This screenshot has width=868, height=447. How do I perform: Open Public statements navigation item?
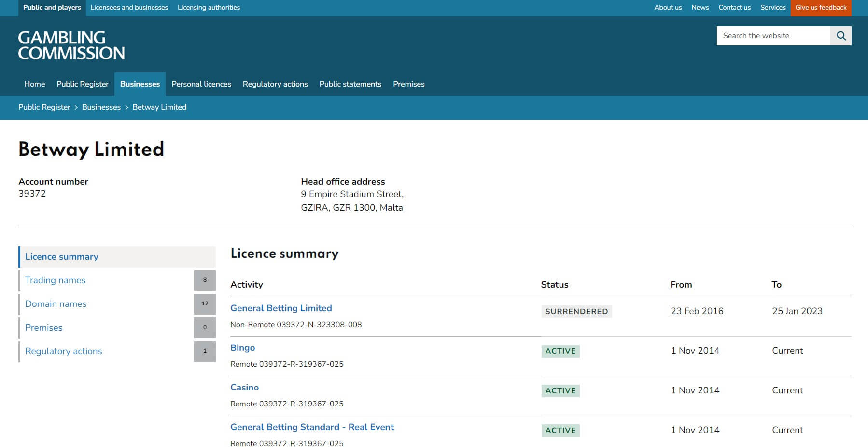tap(350, 84)
